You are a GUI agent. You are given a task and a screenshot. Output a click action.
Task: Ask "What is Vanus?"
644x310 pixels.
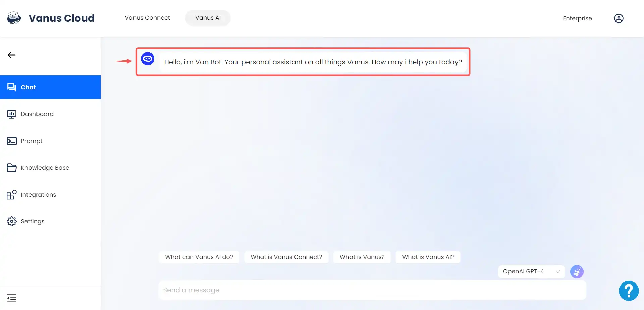click(x=362, y=257)
